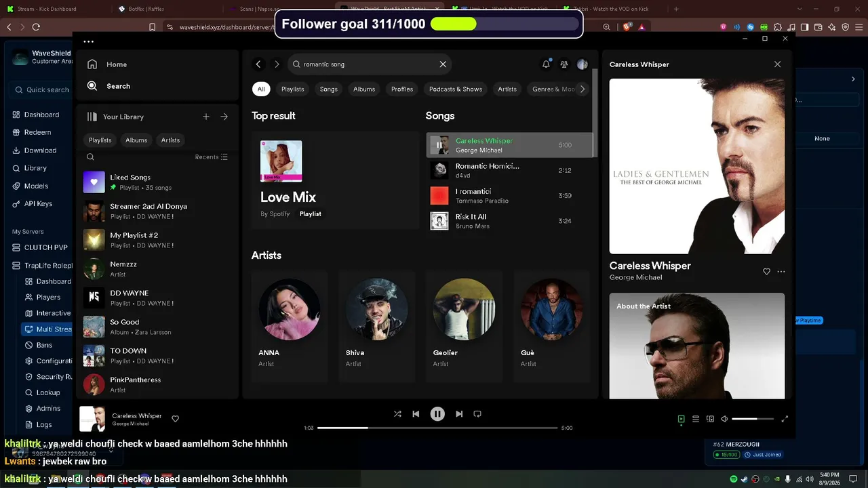
Task: Open the Guè artist card
Action: pyautogui.click(x=552, y=326)
